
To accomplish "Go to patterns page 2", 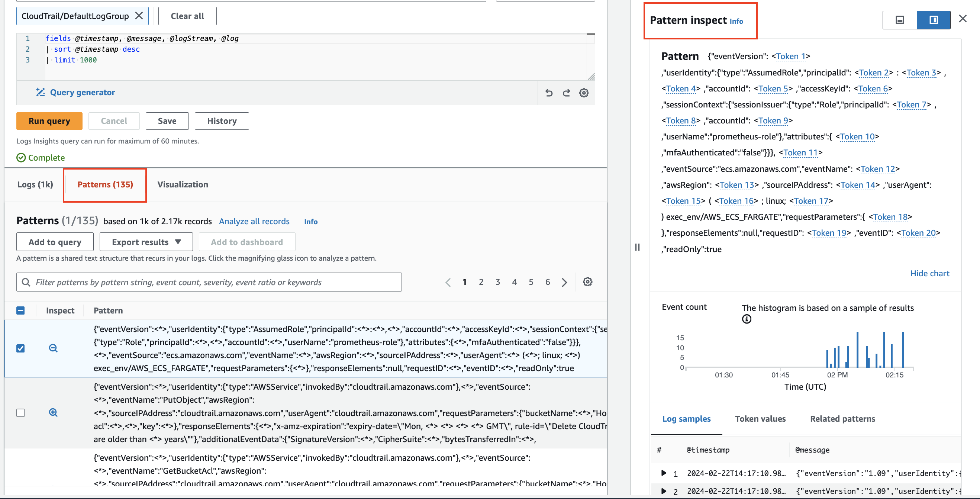I will tap(481, 282).
